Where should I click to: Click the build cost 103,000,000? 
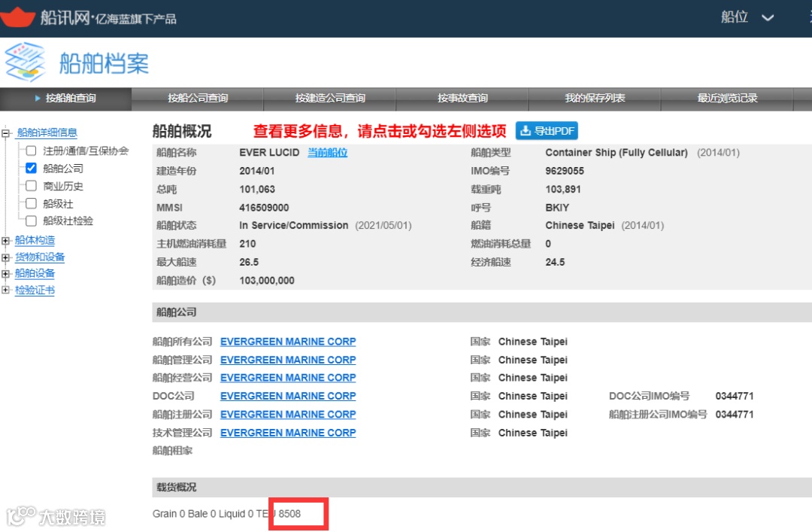click(x=267, y=281)
